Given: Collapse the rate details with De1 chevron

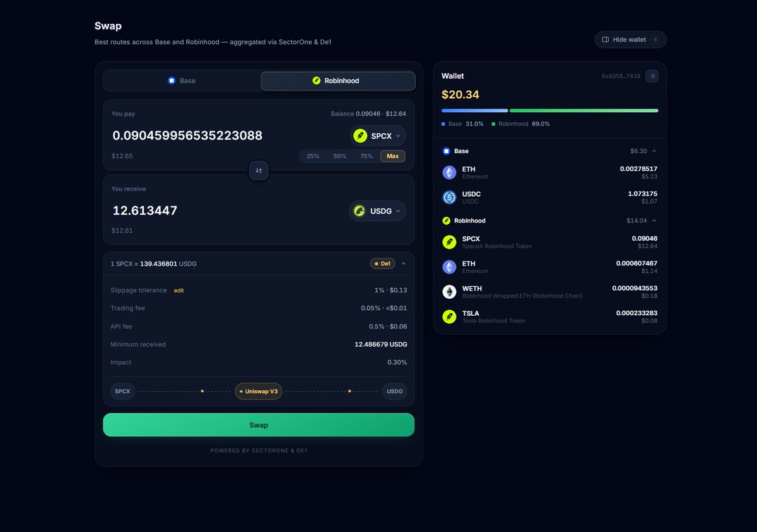Looking at the screenshot, I should tap(404, 263).
